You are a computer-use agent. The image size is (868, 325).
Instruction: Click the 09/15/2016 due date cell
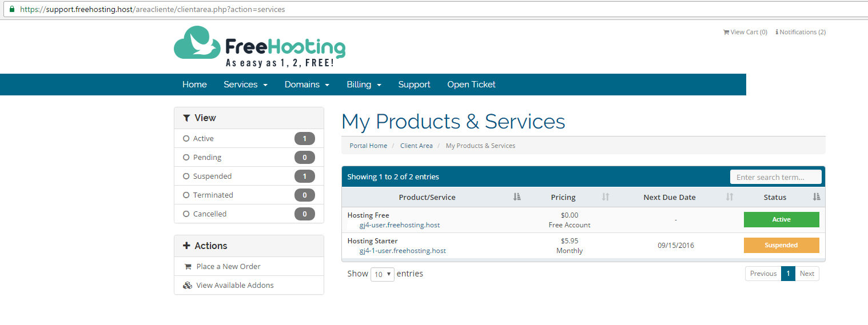click(675, 246)
